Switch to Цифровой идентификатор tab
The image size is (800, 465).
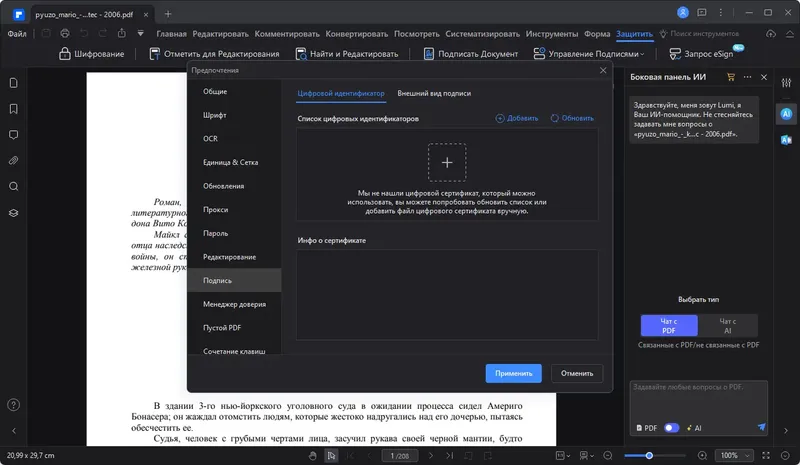click(341, 93)
